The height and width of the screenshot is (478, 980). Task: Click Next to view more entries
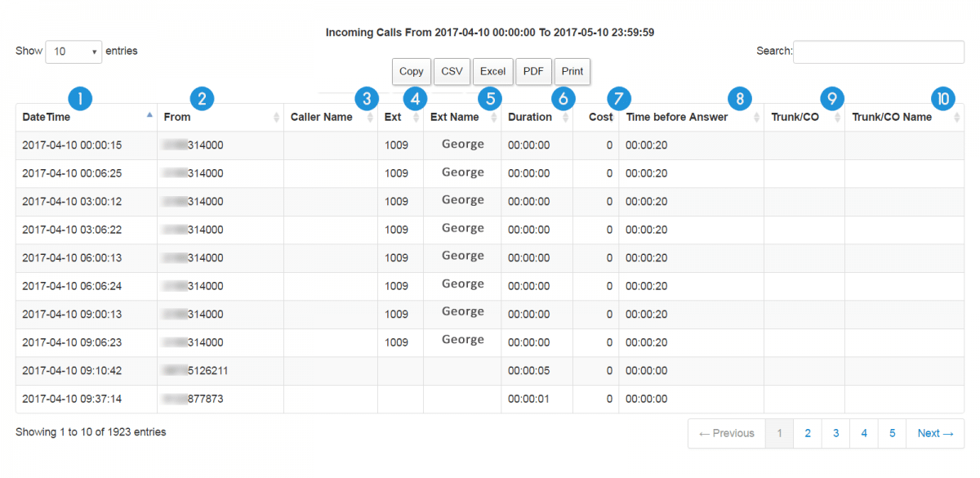(934, 433)
